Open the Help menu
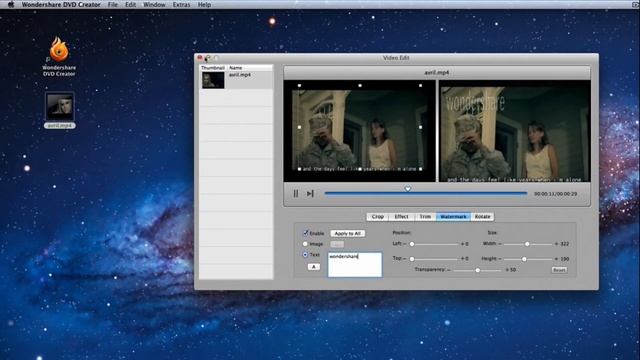This screenshot has width=640, height=360. (x=204, y=4)
